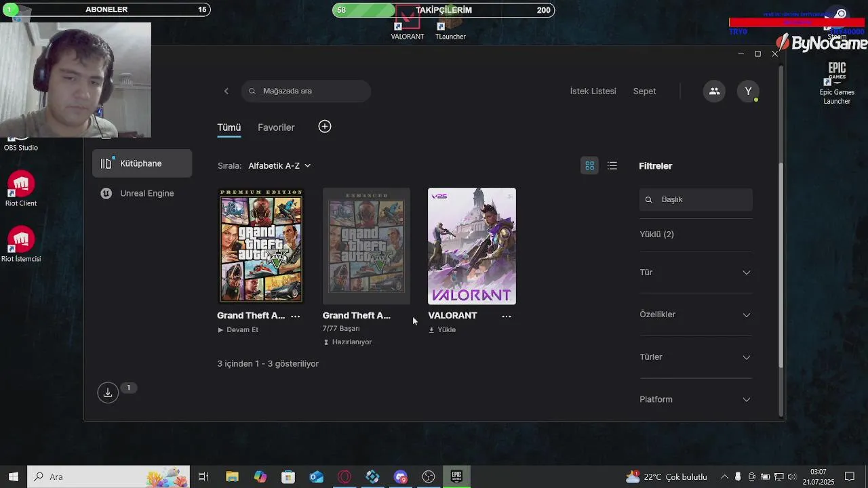Click the Mağazada ara search box
Screen dimensions: 868x488
[x=306, y=91]
